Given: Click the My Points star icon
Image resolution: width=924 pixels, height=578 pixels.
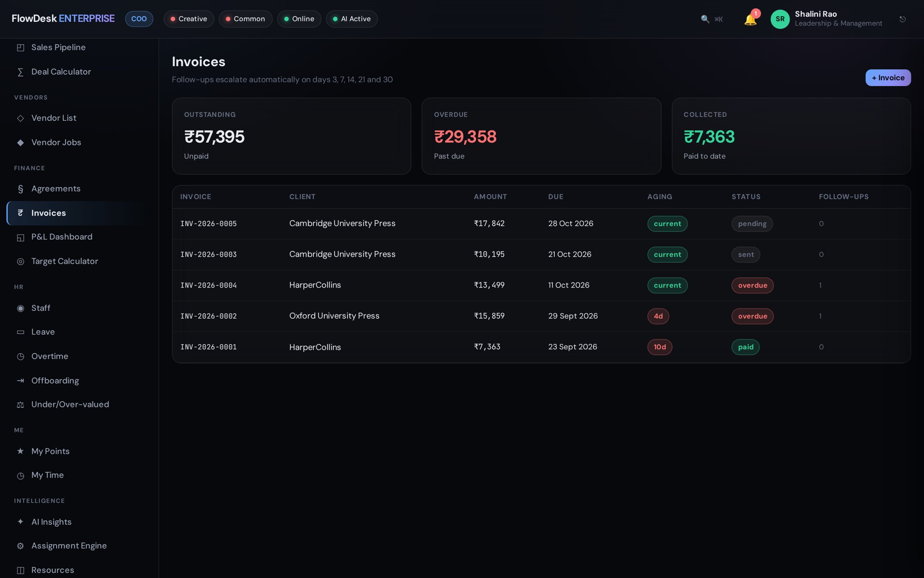Looking at the screenshot, I should (x=20, y=451).
